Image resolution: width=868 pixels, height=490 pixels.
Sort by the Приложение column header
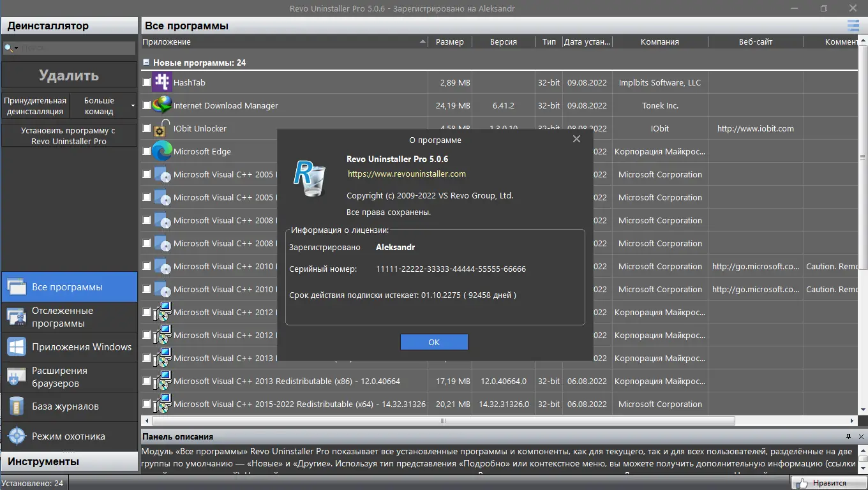[285, 41]
